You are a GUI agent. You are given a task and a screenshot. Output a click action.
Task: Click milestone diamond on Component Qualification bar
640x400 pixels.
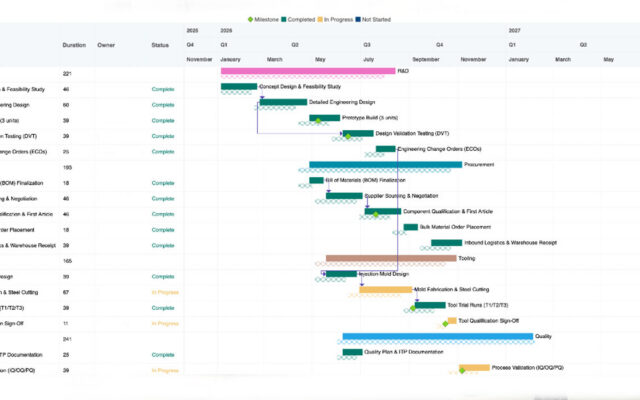coord(376,214)
